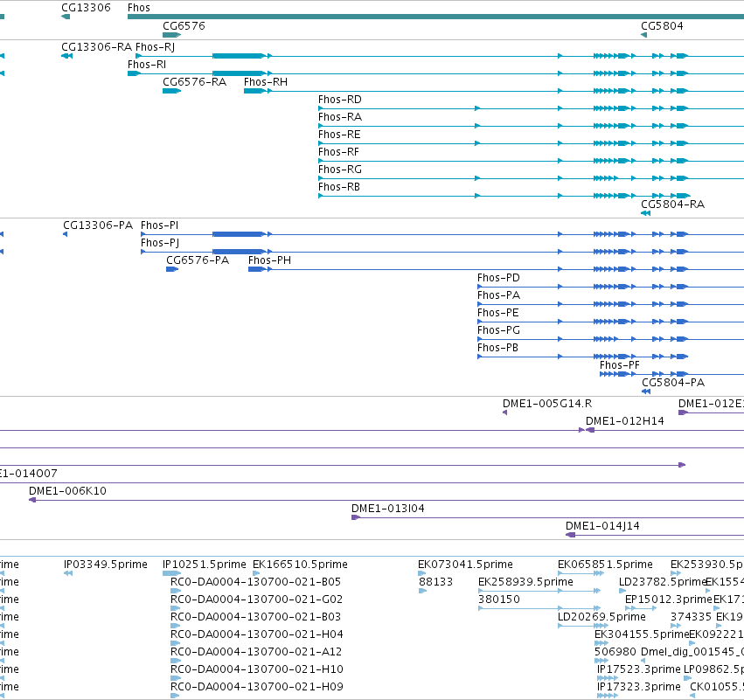Click transcript label Fhos-RA
This screenshot has width=744, height=700.
click(340, 117)
